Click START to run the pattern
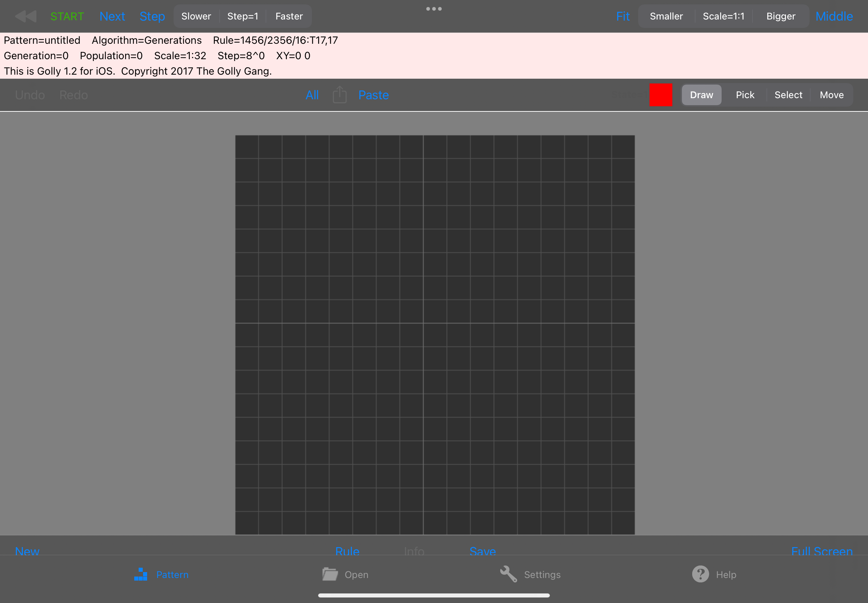Image resolution: width=868 pixels, height=603 pixels. tap(67, 16)
